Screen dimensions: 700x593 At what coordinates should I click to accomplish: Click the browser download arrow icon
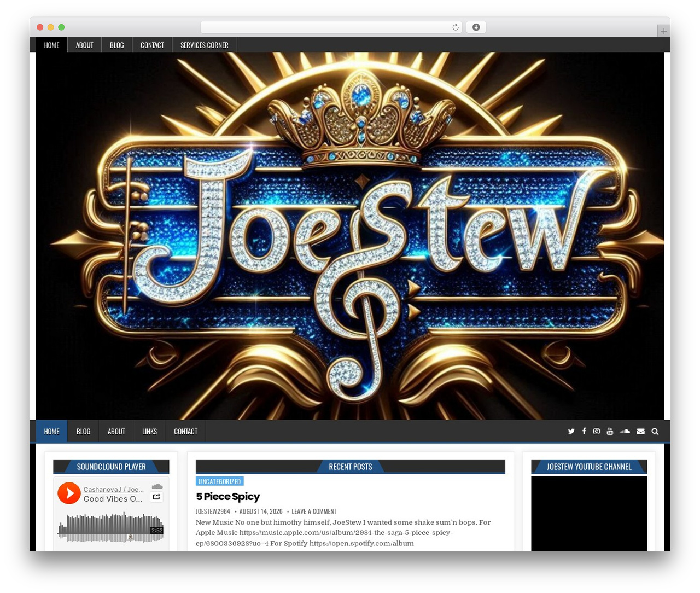476,27
